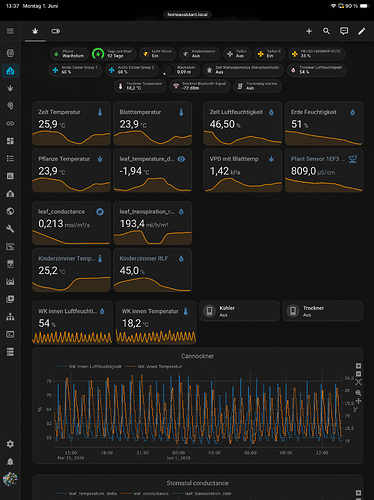Open the network tree sidebar item
Screen dimensions: 374x500
coord(10,317)
